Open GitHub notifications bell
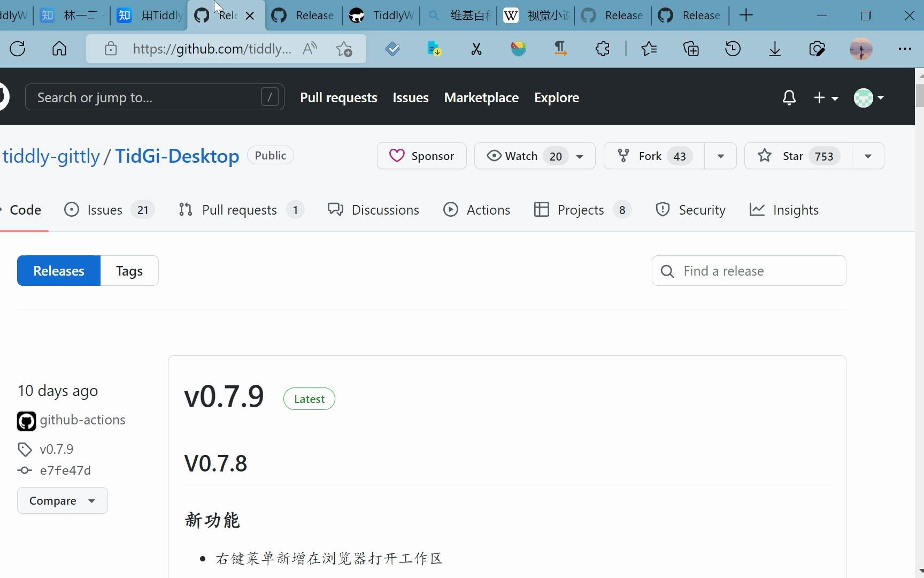The width and height of the screenshot is (924, 578). (789, 97)
